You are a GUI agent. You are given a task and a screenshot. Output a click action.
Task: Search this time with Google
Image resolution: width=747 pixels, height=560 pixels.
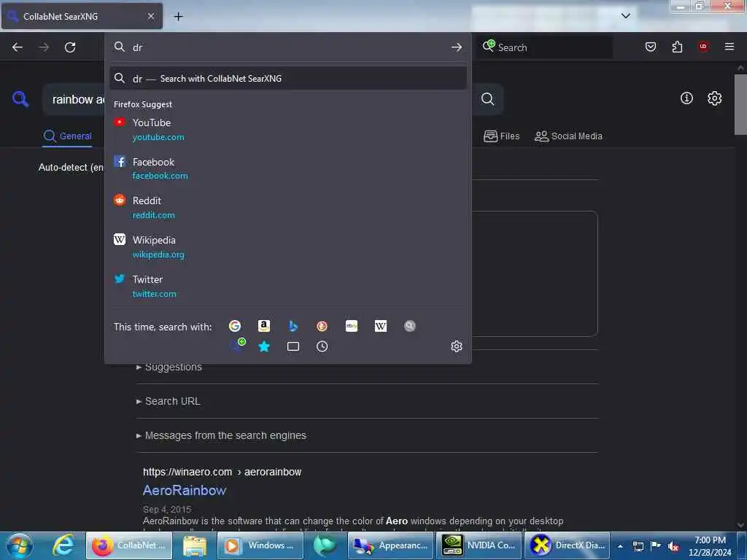[x=234, y=326]
